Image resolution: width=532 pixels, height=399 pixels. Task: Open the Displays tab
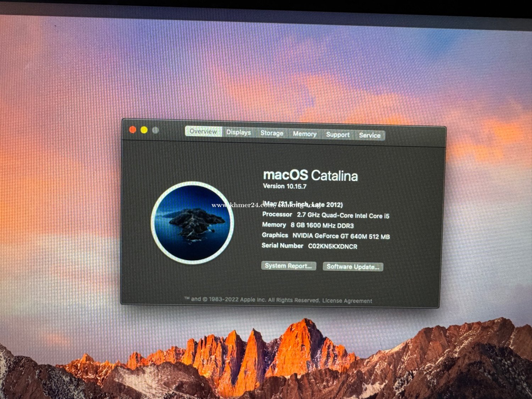click(238, 132)
